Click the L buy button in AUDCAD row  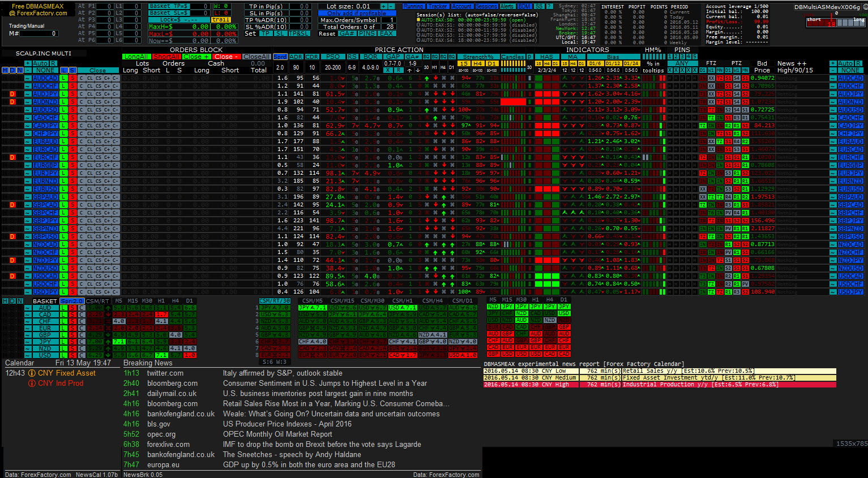[x=63, y=78]
